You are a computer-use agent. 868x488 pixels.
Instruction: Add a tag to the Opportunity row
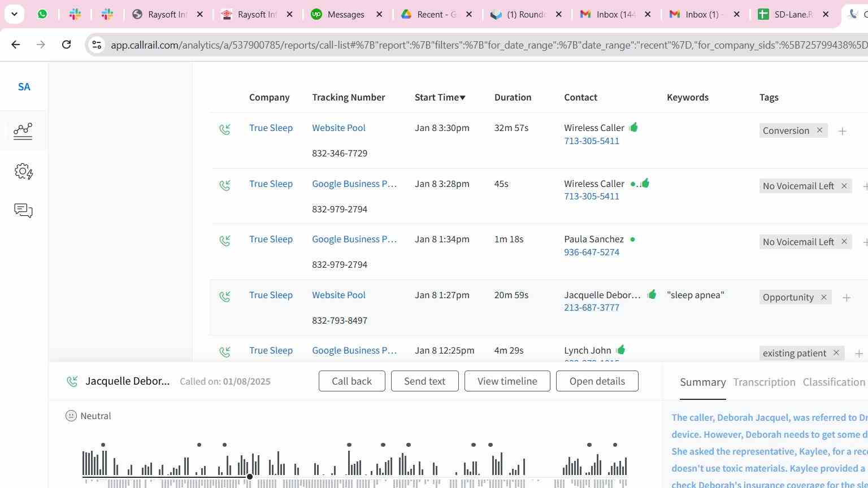click(846, 298)
